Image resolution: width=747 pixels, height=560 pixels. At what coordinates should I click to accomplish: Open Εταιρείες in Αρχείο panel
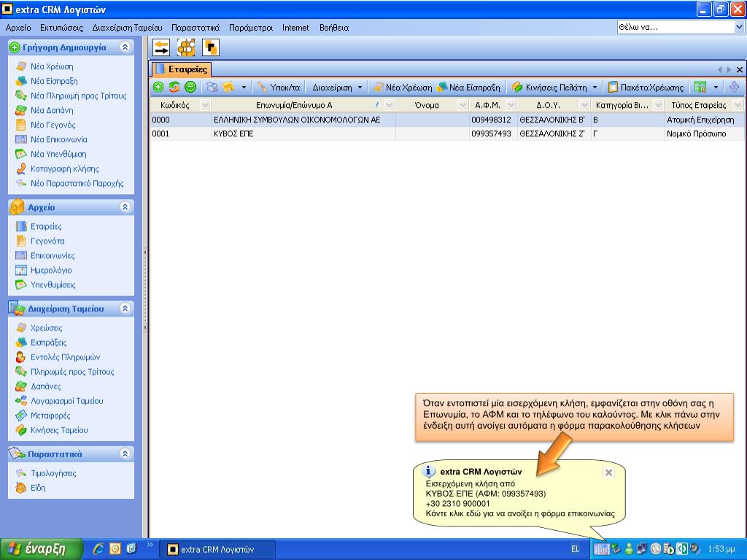tap(46, 226)
